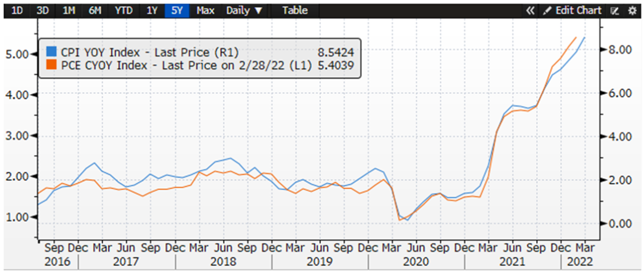Switch to the 1M range
The image size is (644, 273).
69,11
